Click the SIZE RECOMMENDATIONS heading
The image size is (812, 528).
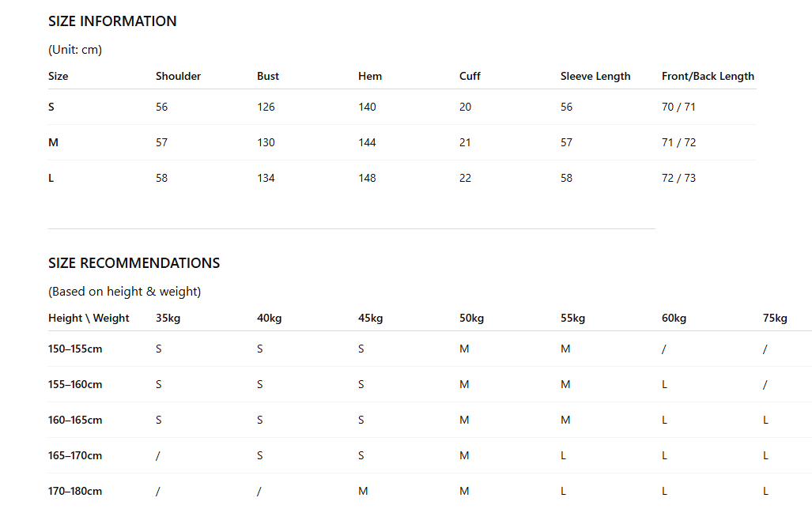[134, 263]
